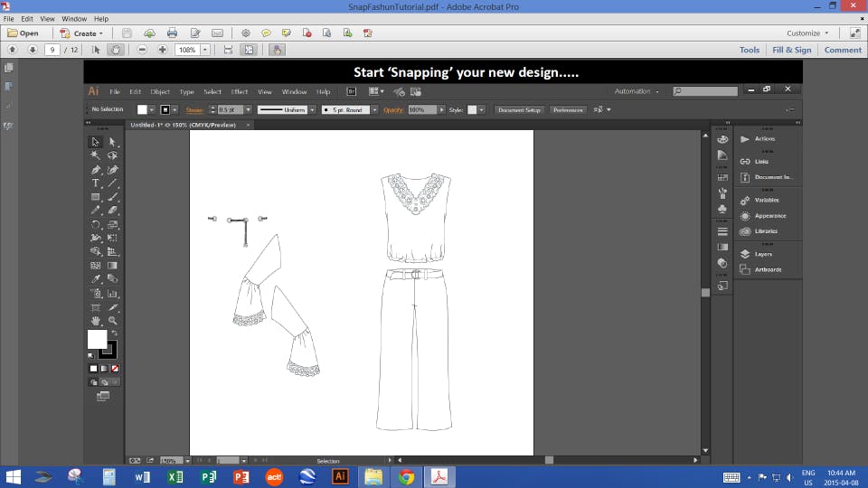This screenshot has width=868, height=488.
Task: Open the Uniform stroke profile dropdown
Action: click(x=312, y=109)
